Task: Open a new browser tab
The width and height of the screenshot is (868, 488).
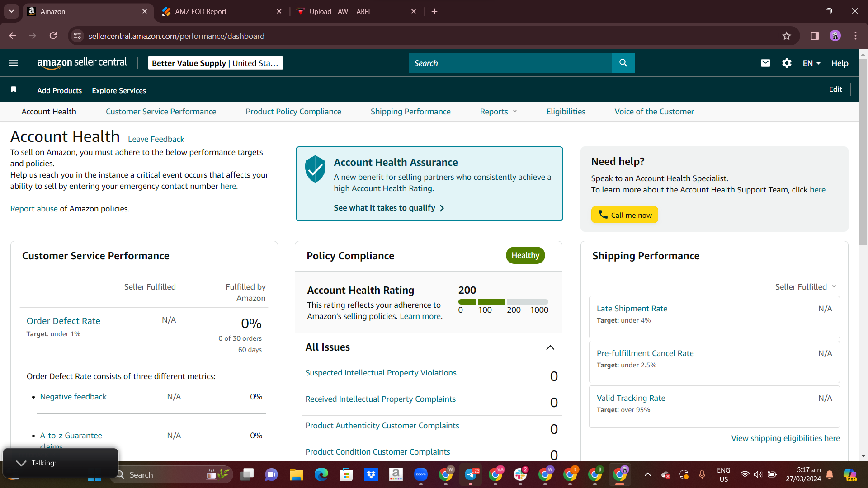Action: pos(434,12)
